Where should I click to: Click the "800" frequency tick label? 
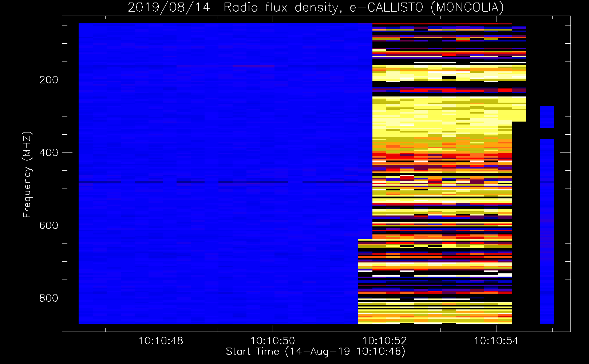pos(49,298)
